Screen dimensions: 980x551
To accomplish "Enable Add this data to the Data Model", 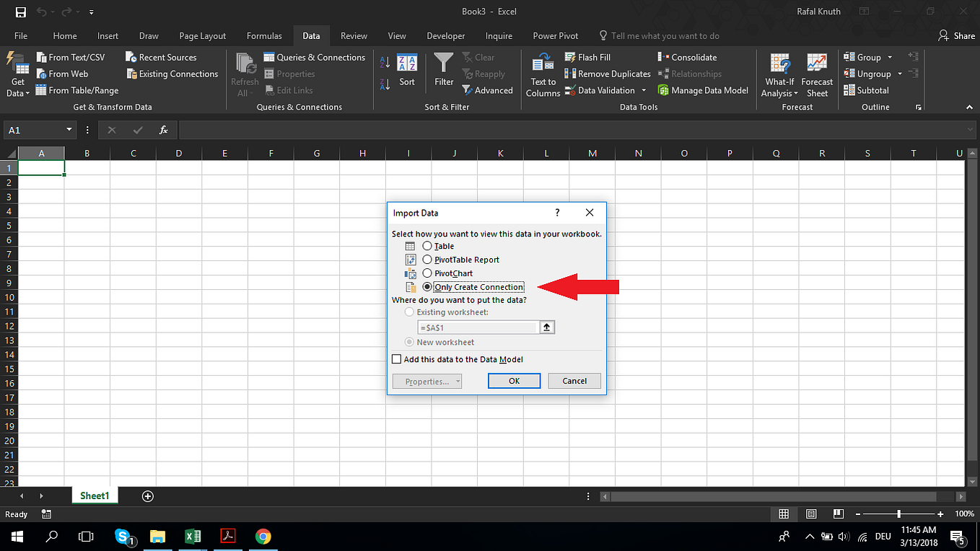I will [x=396, y=358].
